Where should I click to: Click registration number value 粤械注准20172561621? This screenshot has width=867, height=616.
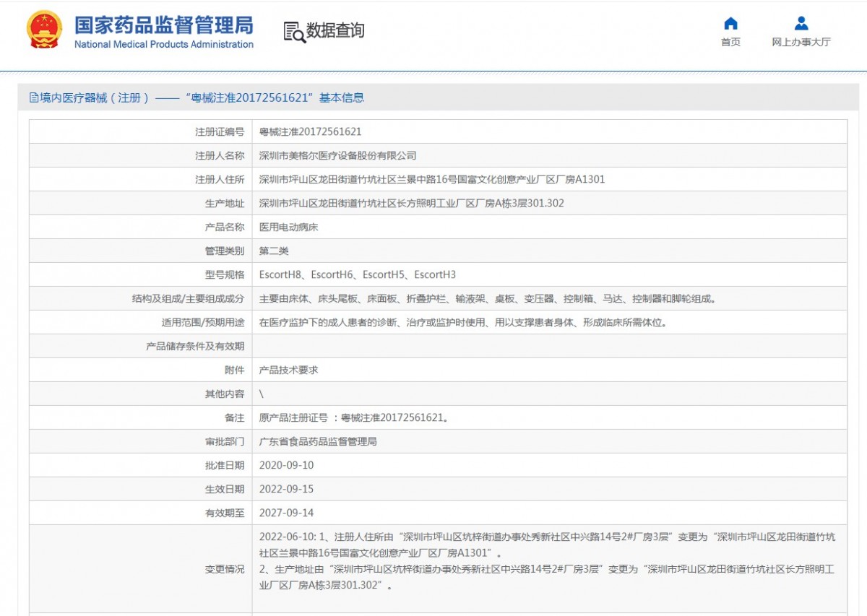310,131
